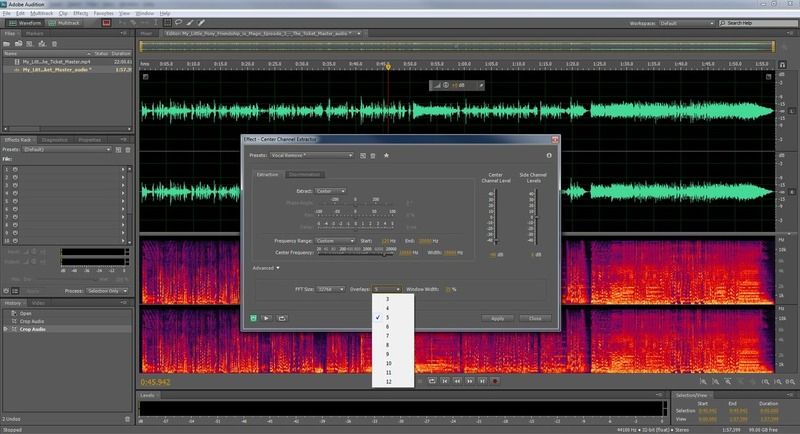Delete preset trash icon in extractor dialog
The width and height of the screenshot is (800, 434).
[x=373, y=156]
